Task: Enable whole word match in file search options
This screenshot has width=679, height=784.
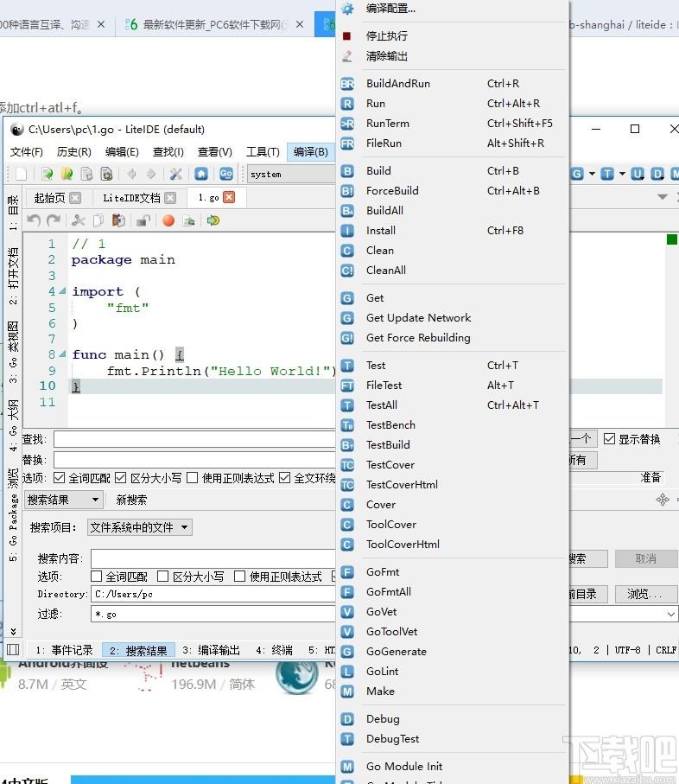Action: click(97, 577)
